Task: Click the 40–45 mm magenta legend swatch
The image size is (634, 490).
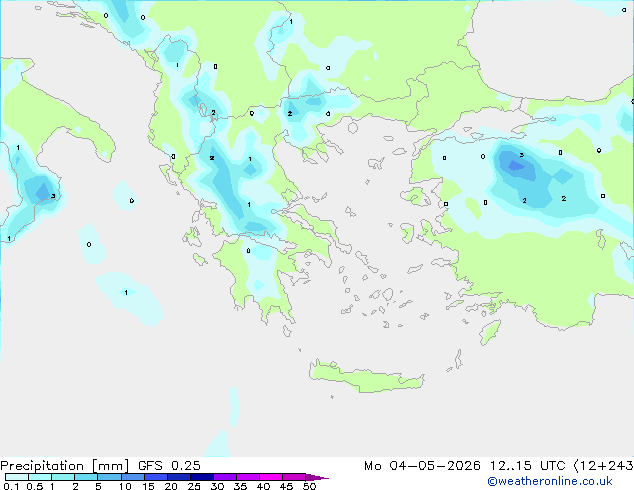Action: pyautogui.click(x=271, y=477)
